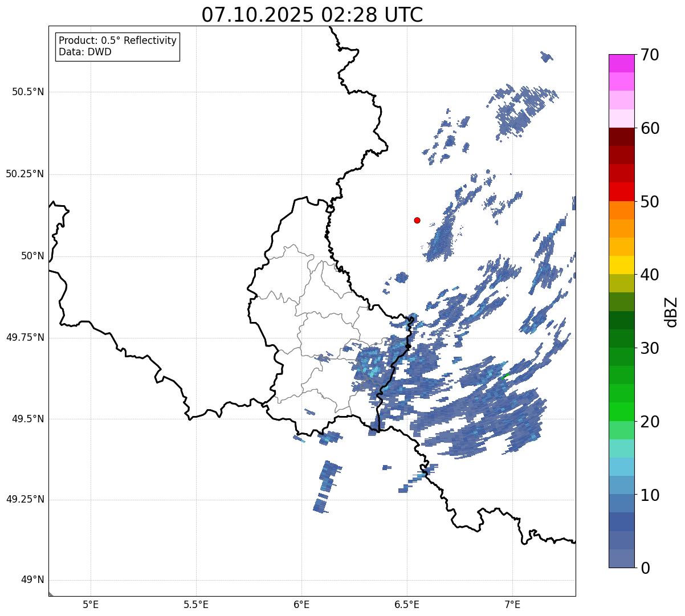This screenshot has height=616, width=685.
Task: Click the 49.25°N latitude label
Action: coord(25,499)
